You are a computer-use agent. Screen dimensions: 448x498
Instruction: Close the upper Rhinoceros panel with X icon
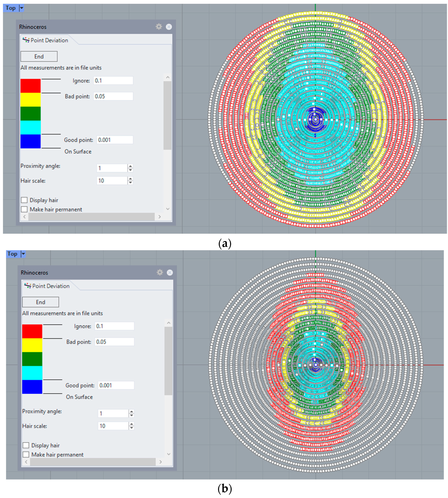pos(169,27)
